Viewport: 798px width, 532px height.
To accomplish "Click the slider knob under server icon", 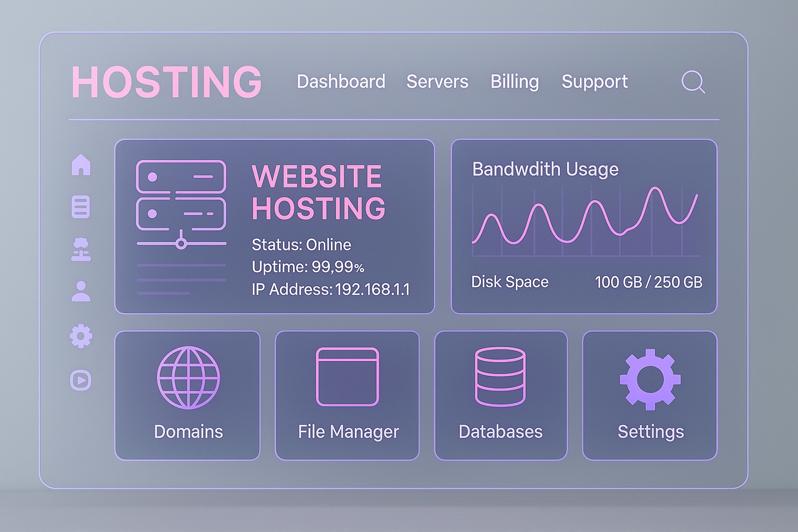I will pos(181,243).
